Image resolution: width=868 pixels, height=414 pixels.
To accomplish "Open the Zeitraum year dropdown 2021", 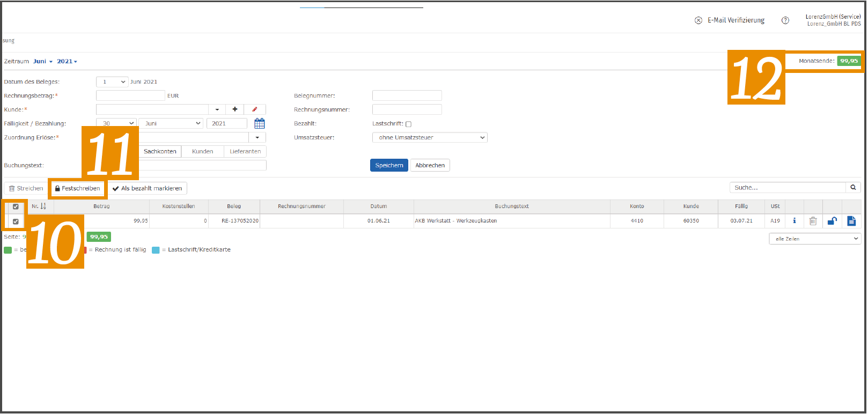I will coord(67,61).
